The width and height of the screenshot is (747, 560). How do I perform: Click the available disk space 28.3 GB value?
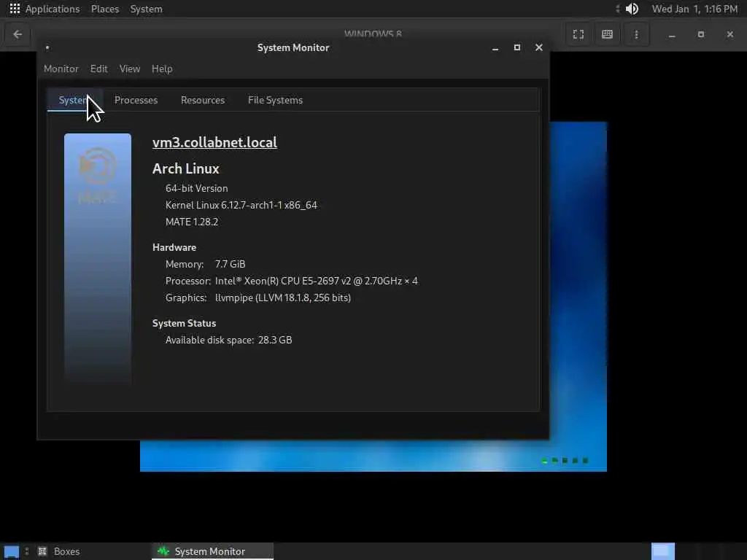275,340
